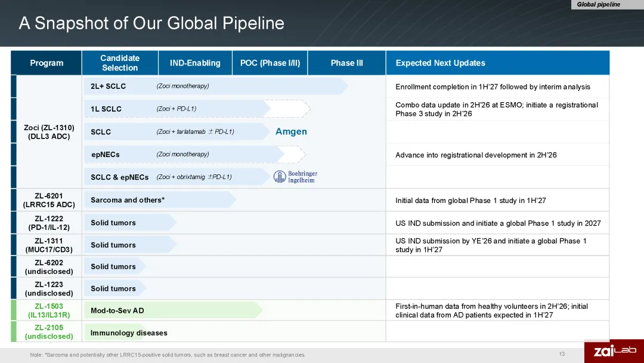The image size is (644, 363).
Task: Click the Program column header
Action: point(47,63)
